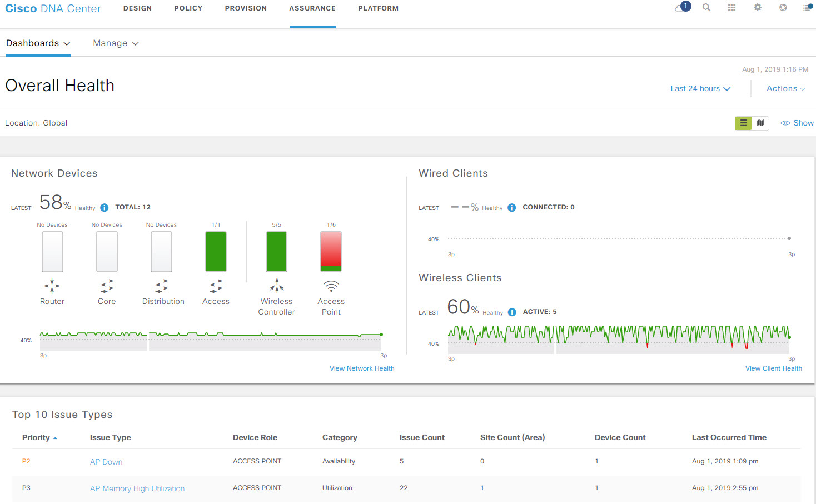This screenshot has width=816, height=504.
Task: Click Aug 1, 2019 2:55 pm cell
Action: tap(725, 488)
